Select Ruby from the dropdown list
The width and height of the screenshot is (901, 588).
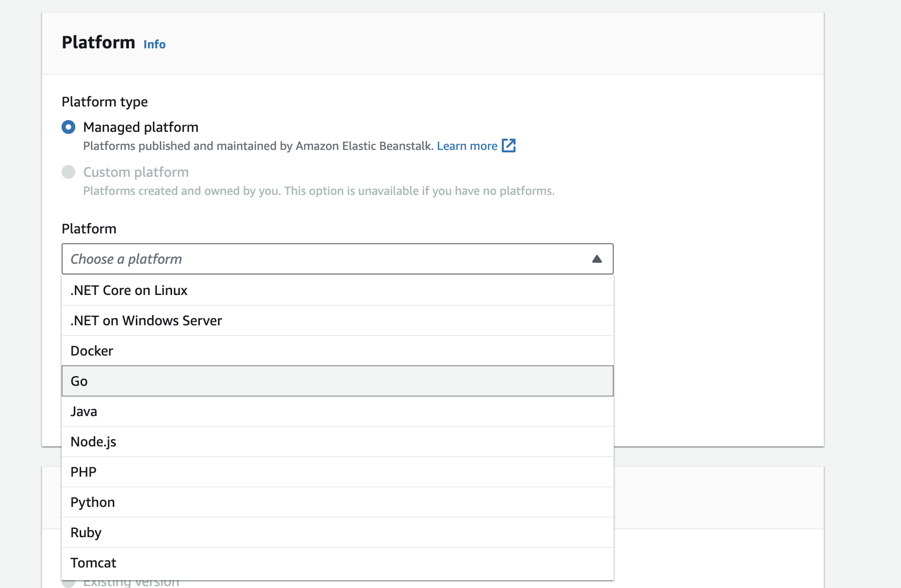pos(86,533)
